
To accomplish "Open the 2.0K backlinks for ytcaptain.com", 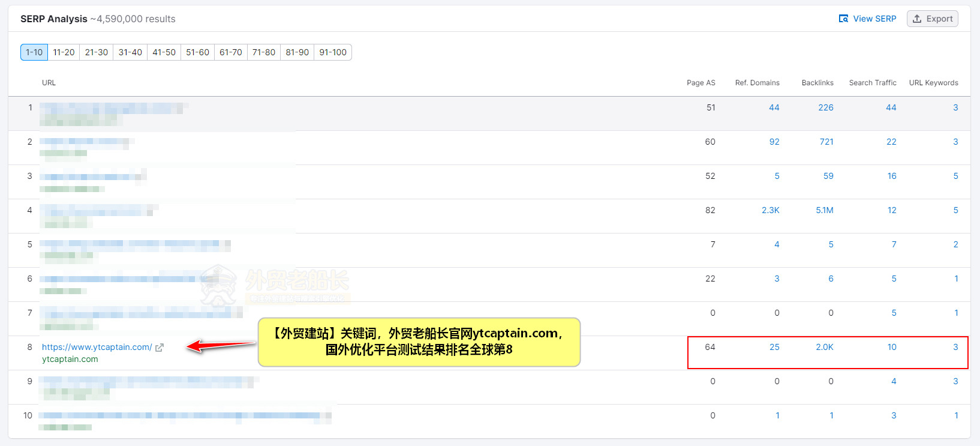I will click(825, 347).
